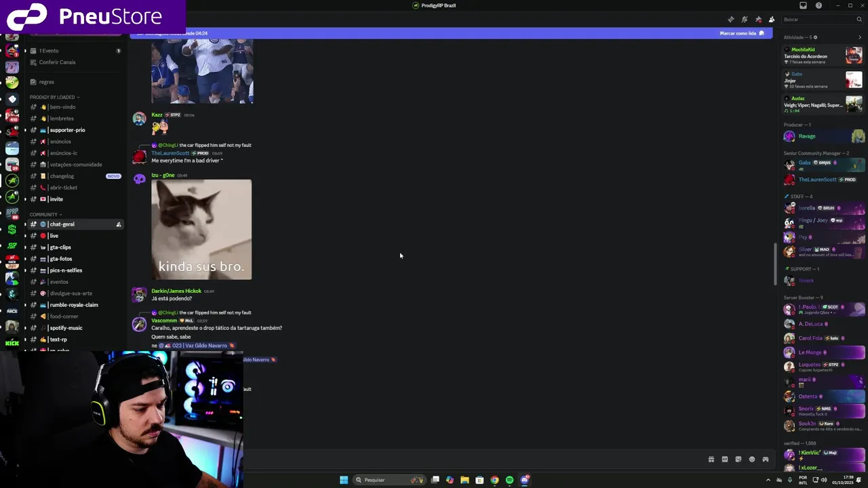This screenshot has height=488, width=868.
Task: Collapse the COMMUNITY category
Action: coord(45,214)
